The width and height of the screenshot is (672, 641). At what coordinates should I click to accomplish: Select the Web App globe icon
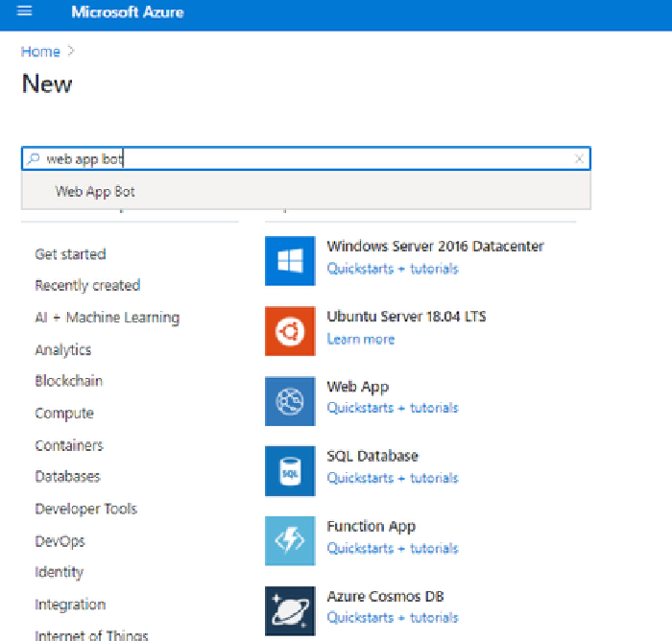point(290,401)
